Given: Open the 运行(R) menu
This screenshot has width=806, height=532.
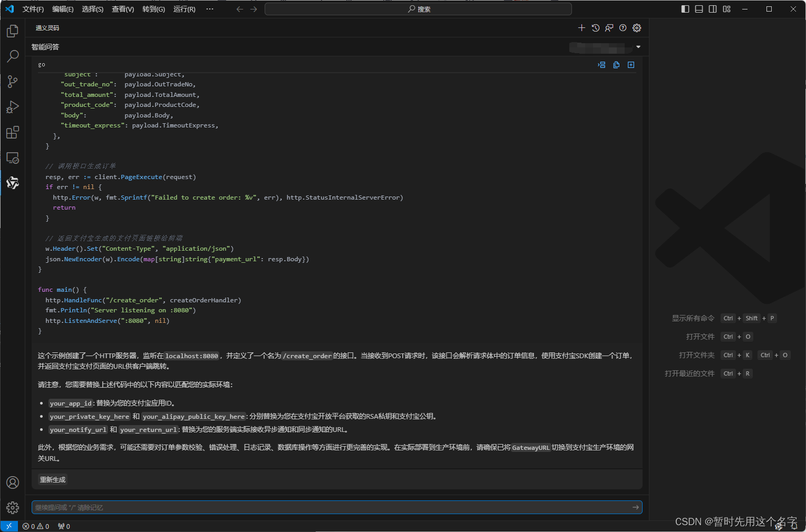Looking at the screenshot, I should [x=184, y=9].
